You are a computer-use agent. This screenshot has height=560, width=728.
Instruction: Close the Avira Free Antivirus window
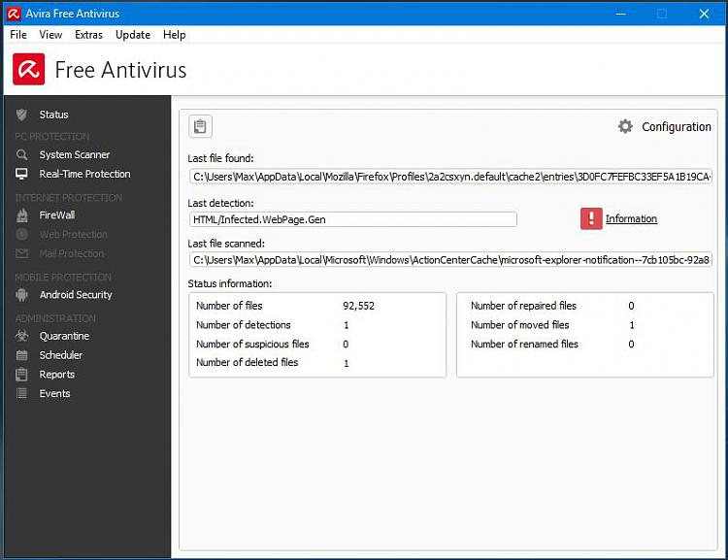tap(704, 14)
